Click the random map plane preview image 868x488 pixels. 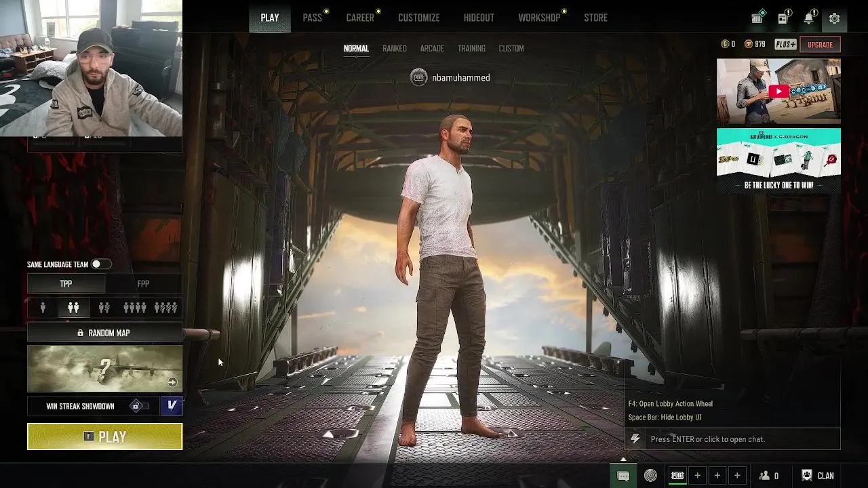click(x=105, y=369)
